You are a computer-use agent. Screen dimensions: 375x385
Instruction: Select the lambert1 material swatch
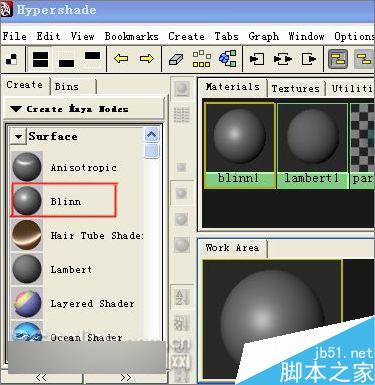coord(312,146)
